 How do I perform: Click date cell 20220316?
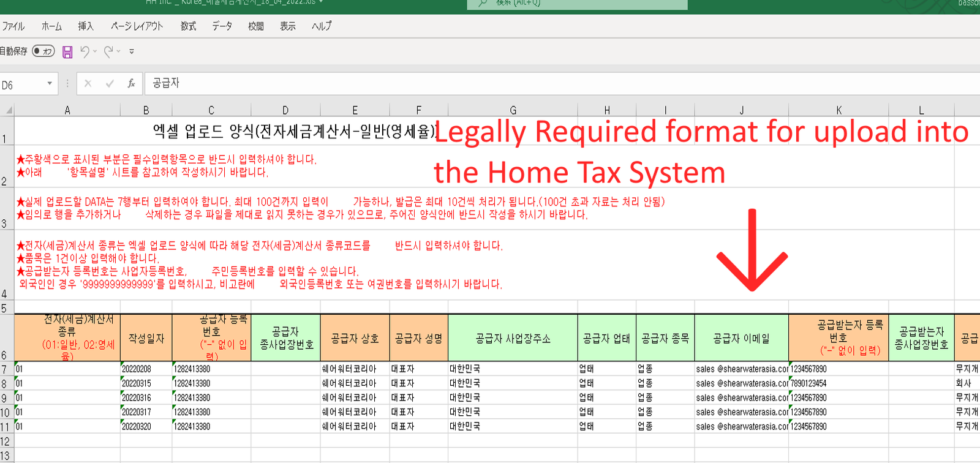[x=146, y=397]
